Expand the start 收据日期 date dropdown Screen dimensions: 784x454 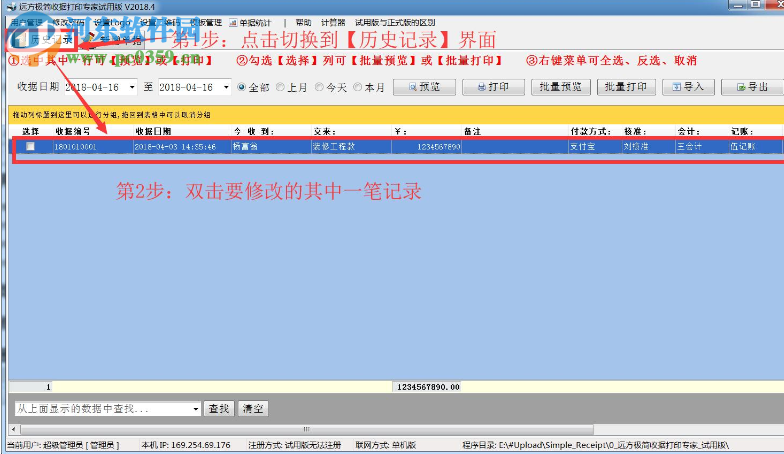pyautogui.click(x=132, y=88)
